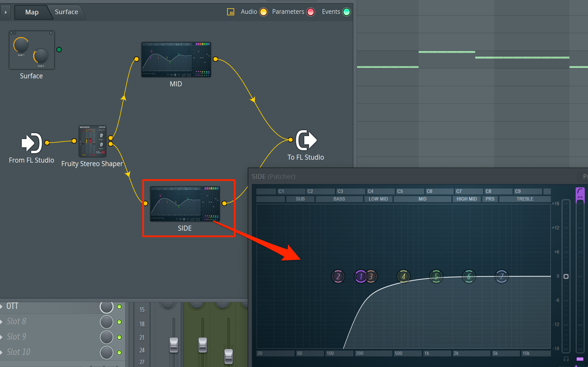The height and width of the screenshot is (367, 588).
Task: Toggle Audio connections visibility
Action: 263,12
